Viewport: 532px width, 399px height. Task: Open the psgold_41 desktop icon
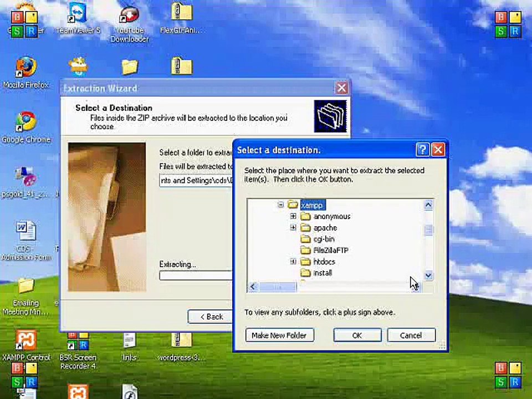point(26,182)
